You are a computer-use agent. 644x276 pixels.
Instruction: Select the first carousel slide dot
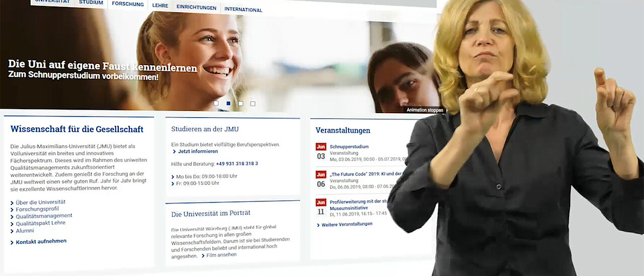coord(216,103)
